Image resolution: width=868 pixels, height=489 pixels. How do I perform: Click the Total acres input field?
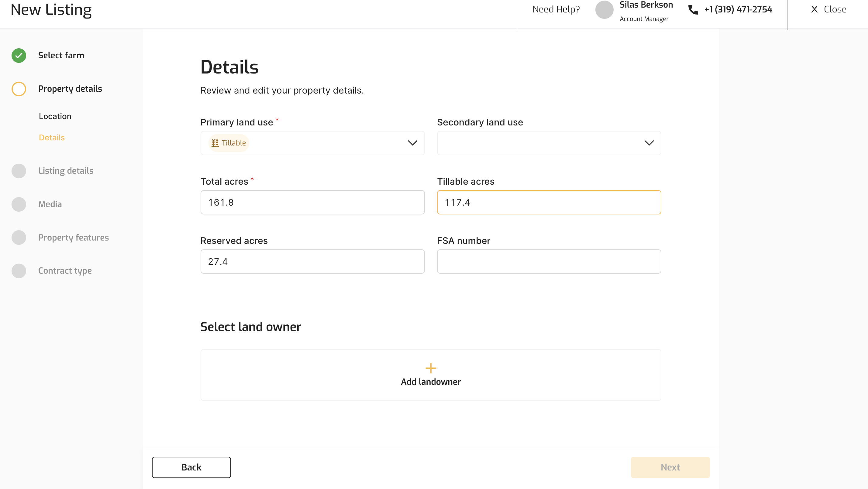point(312,202)
